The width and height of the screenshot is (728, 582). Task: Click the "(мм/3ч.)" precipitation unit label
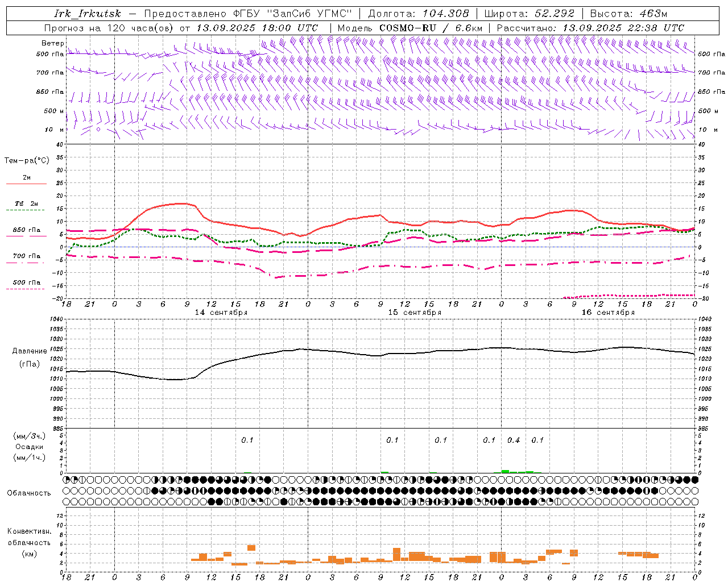tap(30, 436)
